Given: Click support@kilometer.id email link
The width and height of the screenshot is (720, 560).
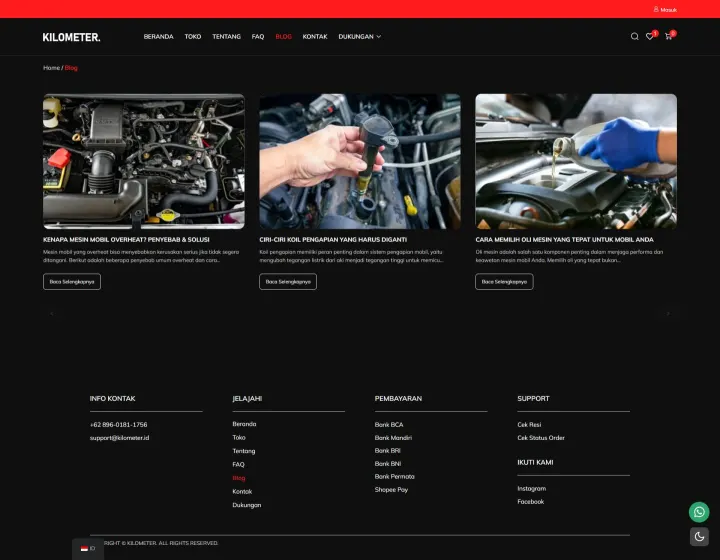Looking at the screenshot, I should point(119,438).
